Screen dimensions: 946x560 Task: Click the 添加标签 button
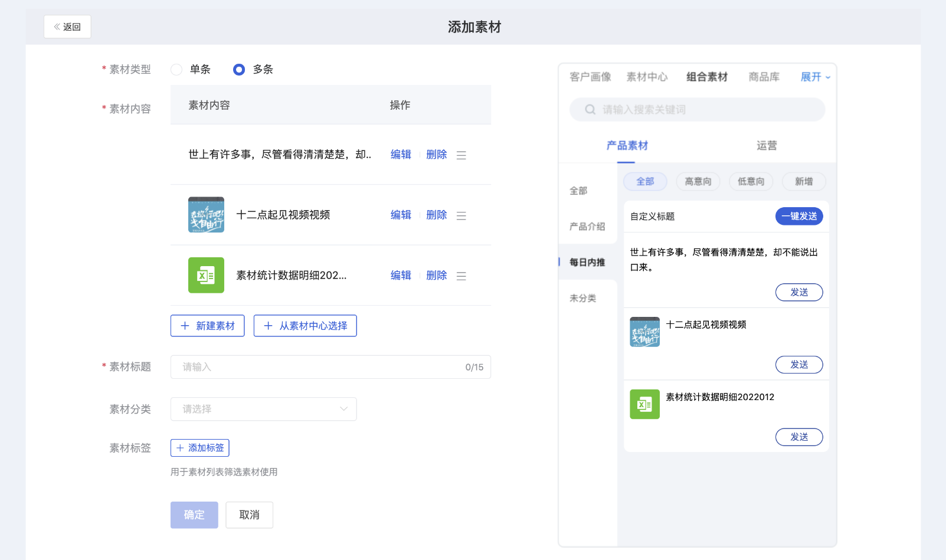(x=199, y=448)
